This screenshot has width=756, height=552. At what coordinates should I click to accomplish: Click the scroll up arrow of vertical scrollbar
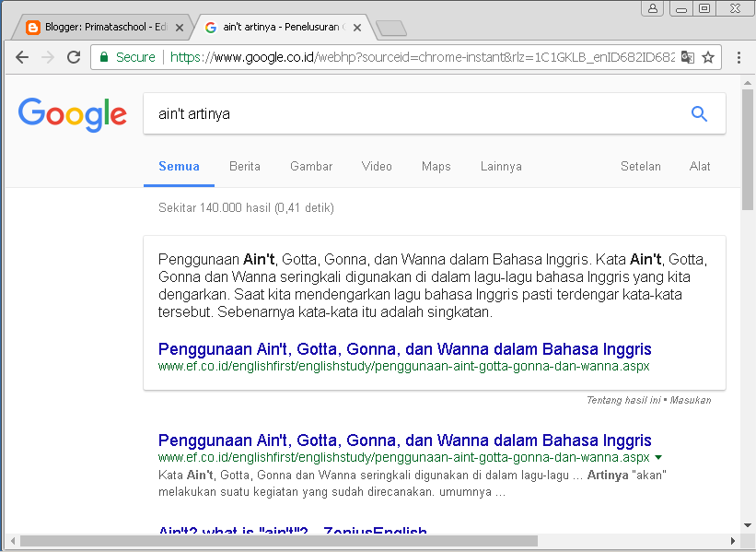click(x=748, y=83)
